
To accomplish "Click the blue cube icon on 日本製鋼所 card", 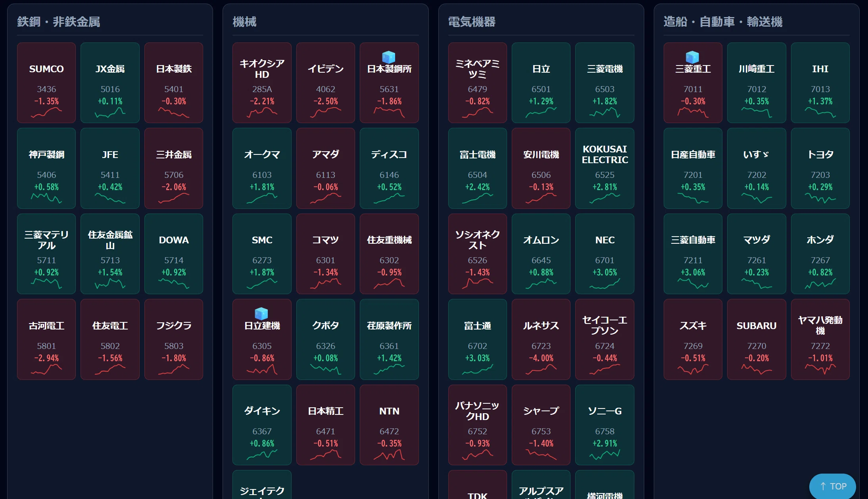I will (389, 57).
